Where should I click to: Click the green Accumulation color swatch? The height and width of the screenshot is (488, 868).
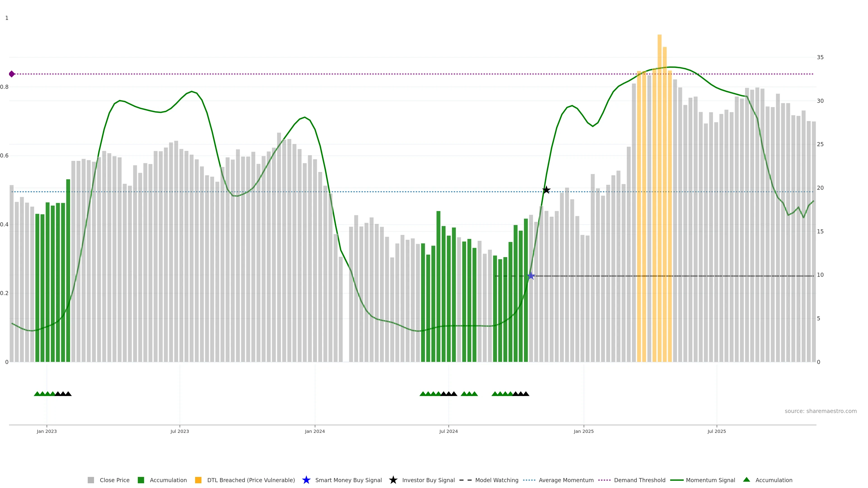pos(141,480)
